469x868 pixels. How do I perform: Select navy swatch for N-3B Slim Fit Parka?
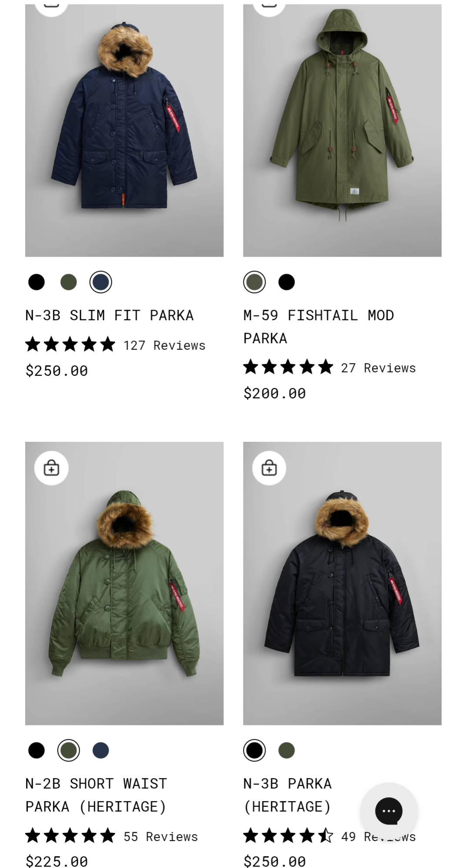tap(101, 282)
